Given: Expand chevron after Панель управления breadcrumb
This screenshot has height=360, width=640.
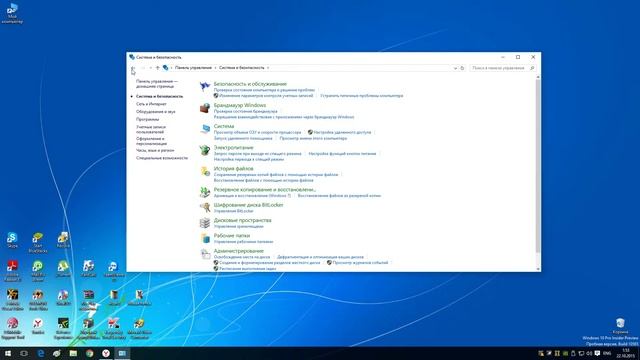Looking at the screenshot, I should [215, 68].
